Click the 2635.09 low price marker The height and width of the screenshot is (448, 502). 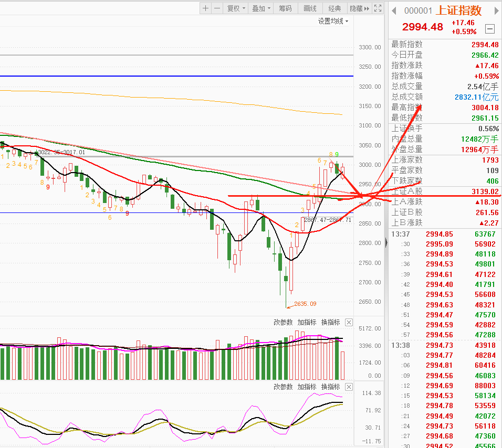(x=305, y=304)
